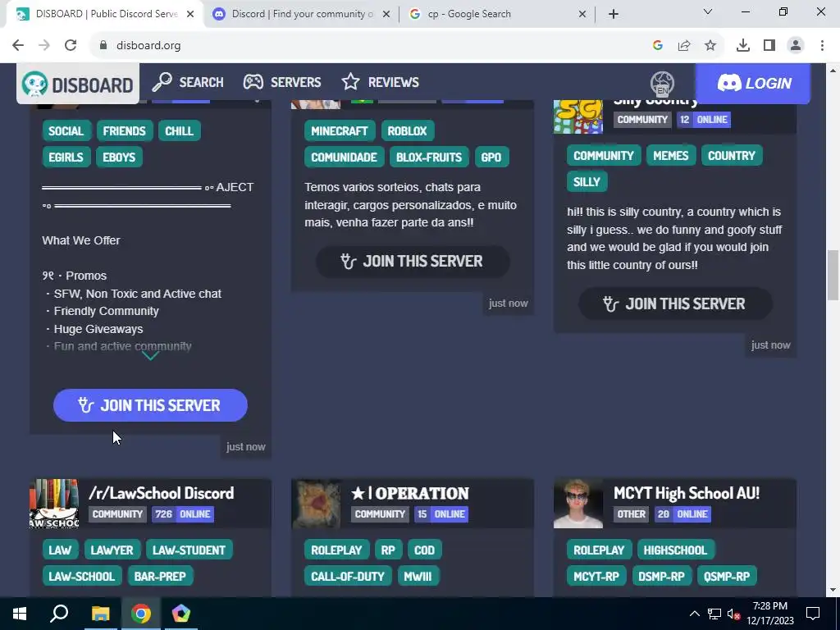
Task: Open Chrome downloads icon
Action: pos(743,46)
